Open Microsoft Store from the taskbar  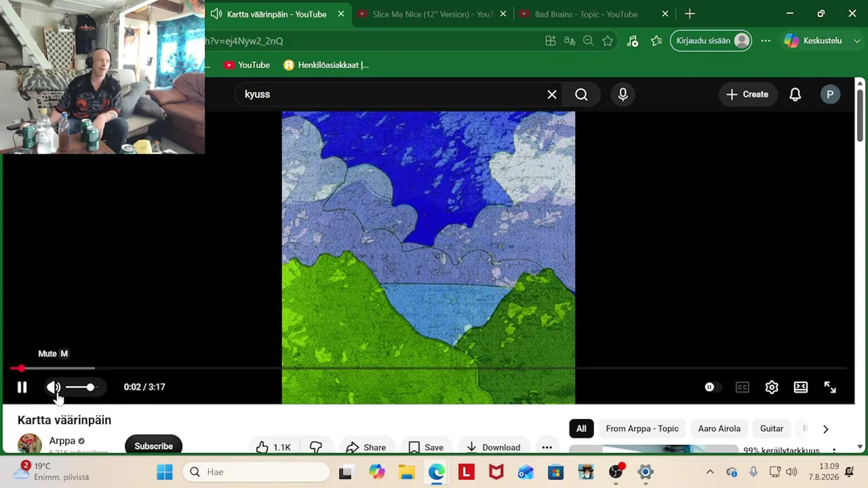(x=555, y=472)
